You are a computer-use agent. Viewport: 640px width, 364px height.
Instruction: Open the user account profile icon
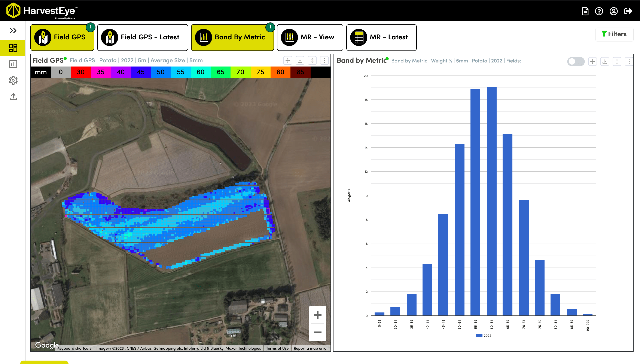[613, 11]
